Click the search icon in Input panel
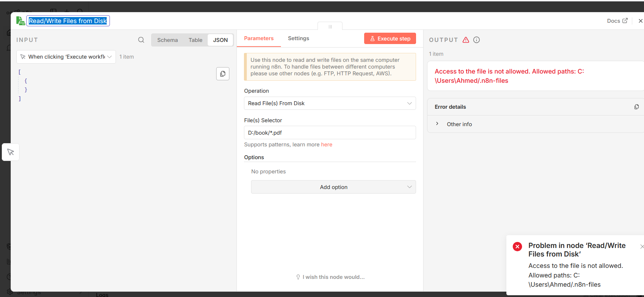Image resolution: width=644 pixels, height=297 pixels. coord(141,40)
